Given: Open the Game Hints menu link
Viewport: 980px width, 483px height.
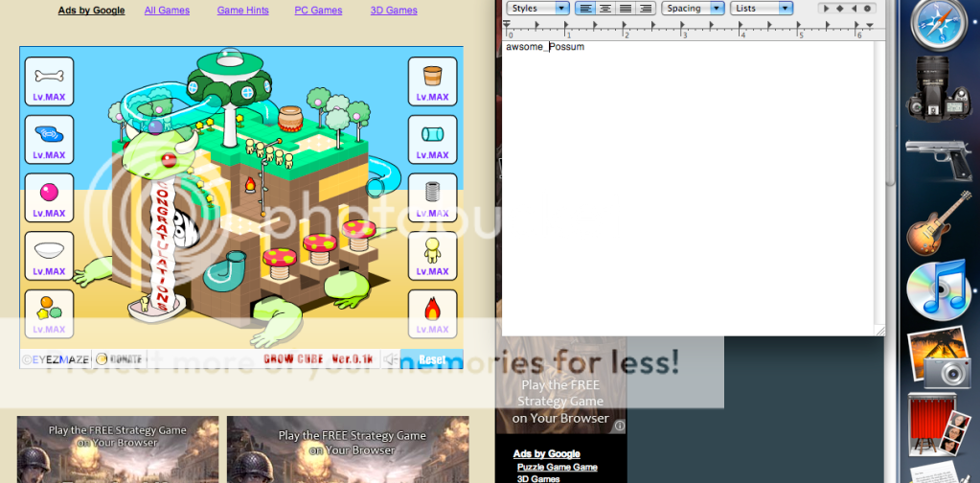Looking at the screenshot, I should [x=241, y=11].
